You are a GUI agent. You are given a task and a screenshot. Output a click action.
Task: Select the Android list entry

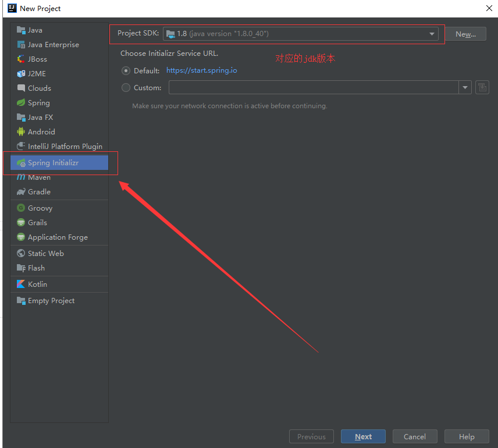coord(59,131)
